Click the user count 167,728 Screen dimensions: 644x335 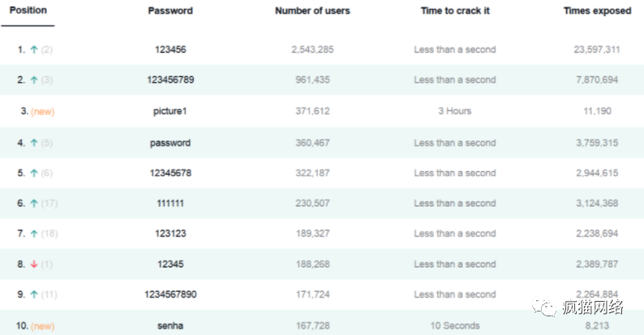tap(312, 325)
